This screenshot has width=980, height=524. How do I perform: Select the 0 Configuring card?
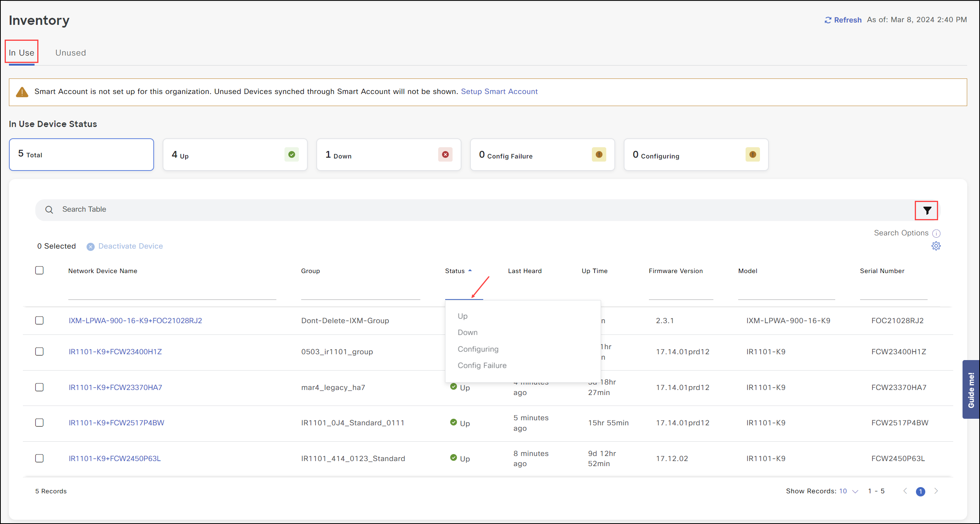[696, 155]
